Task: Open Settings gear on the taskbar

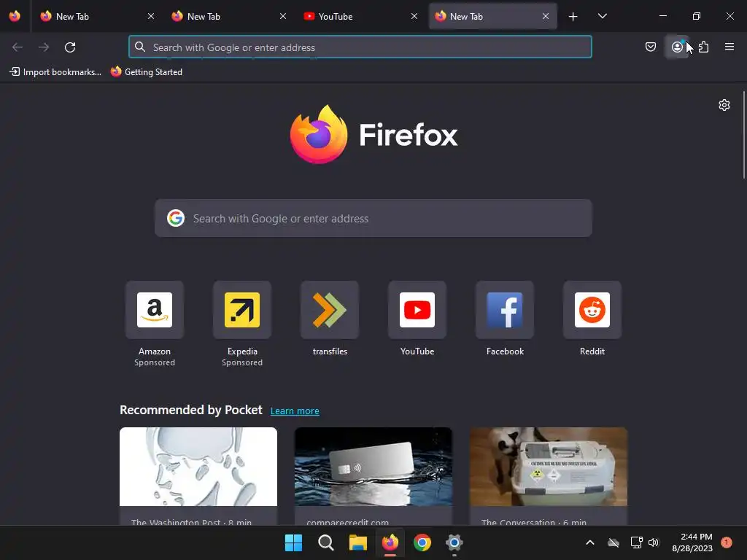Action: 454,542
